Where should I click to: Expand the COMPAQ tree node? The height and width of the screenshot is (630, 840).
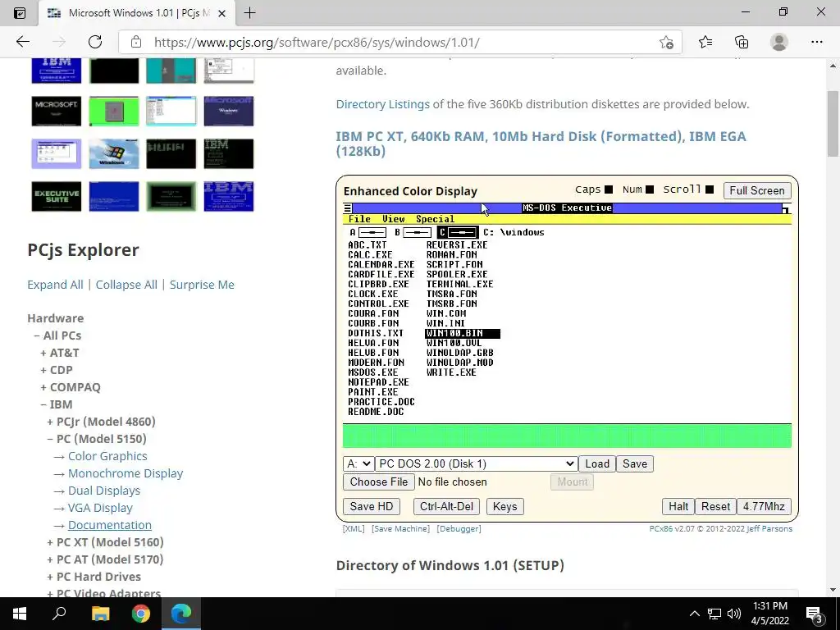click(x=43, y=387)
